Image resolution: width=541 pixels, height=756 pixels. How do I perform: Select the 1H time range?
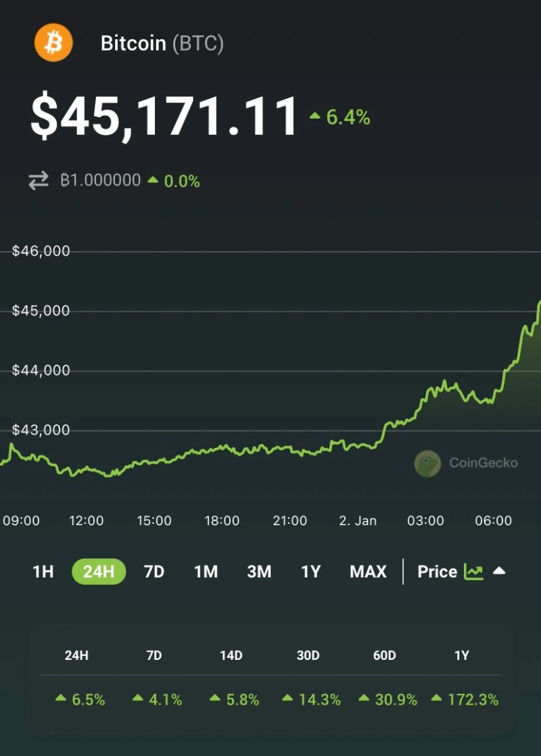[x=43, y=572]
